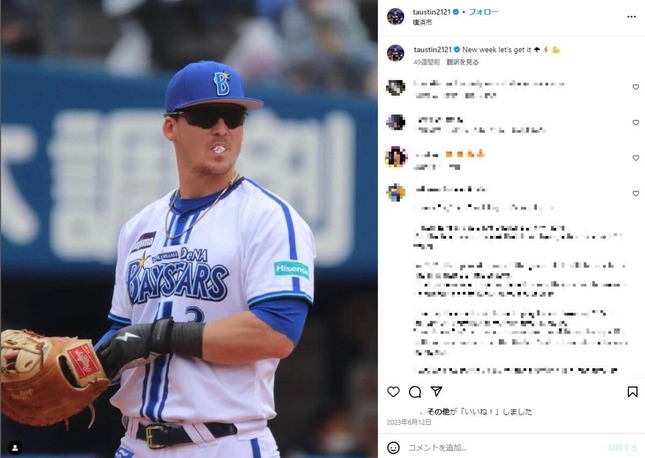Open the 横浜市 location link

[x=422, y=22]
